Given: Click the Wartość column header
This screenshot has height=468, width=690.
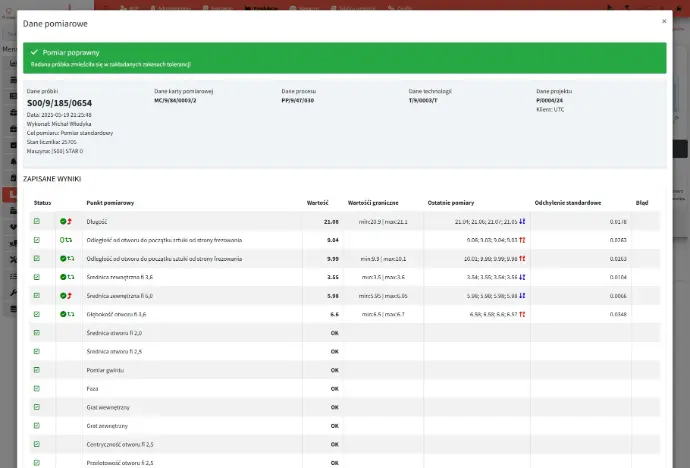Looking at the screenshot, I should (x=317, y=203).
